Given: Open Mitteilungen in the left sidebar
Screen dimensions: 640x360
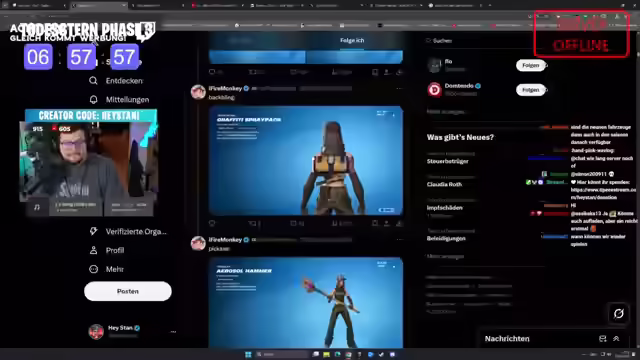Looking at the screenshot, I should coord(127,100).
